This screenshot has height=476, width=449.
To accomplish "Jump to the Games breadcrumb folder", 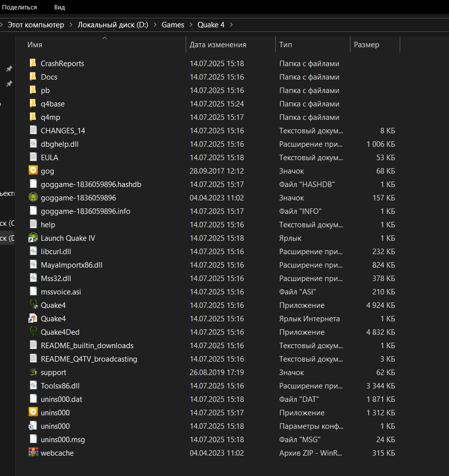I will coord(173,24).
